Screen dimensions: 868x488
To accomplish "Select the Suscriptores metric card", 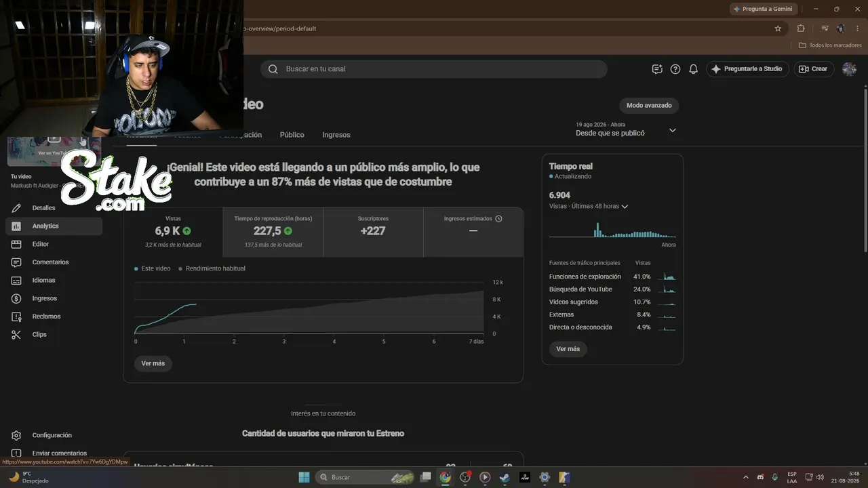I will point(373,232).
